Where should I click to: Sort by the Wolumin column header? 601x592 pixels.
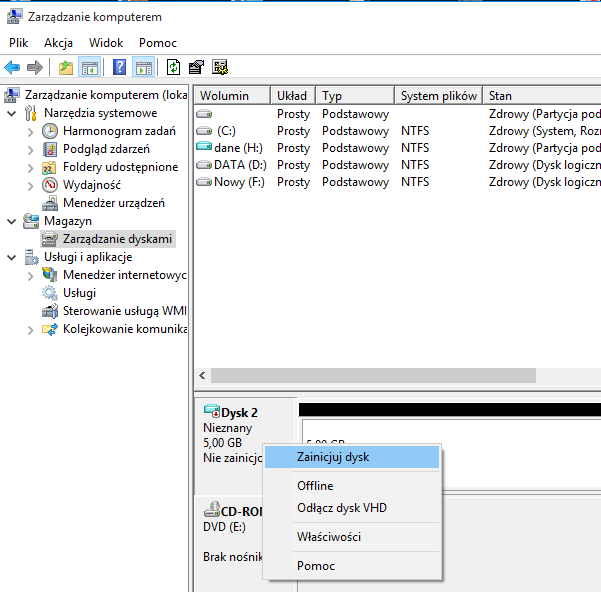(232, 95)
